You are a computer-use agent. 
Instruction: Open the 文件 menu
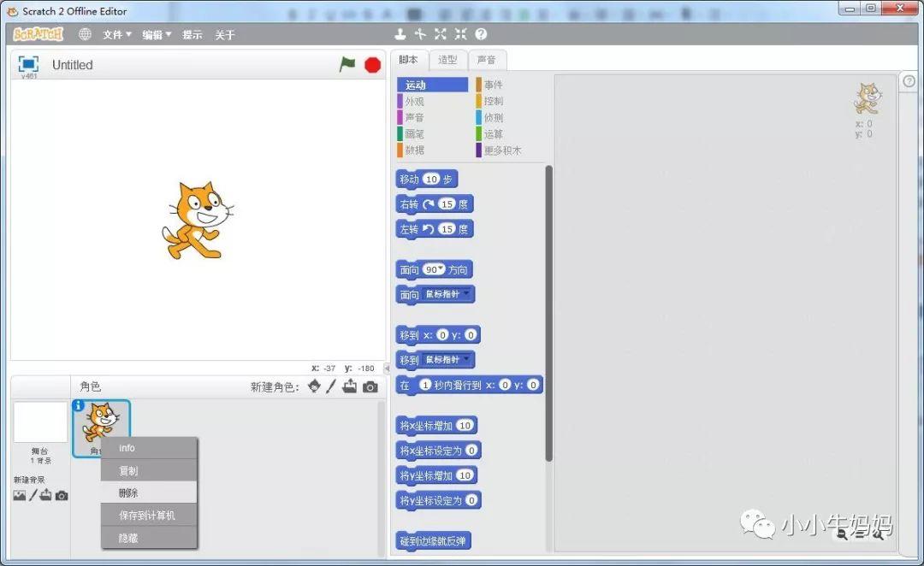[x=116, y=35]
